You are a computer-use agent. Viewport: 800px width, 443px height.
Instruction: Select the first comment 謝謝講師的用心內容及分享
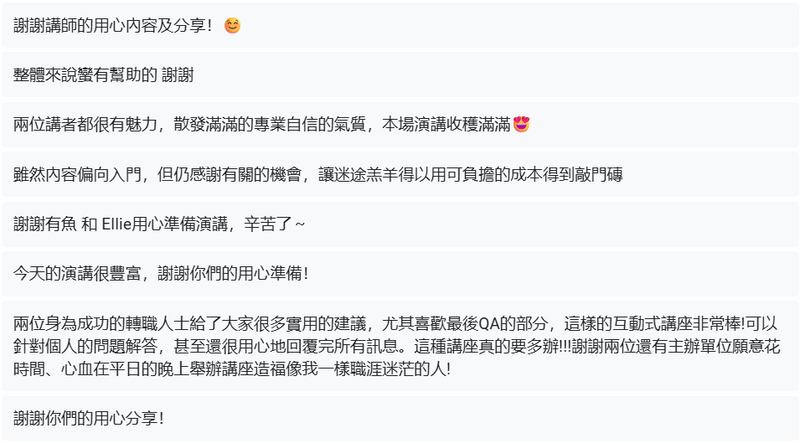point(112,26)
